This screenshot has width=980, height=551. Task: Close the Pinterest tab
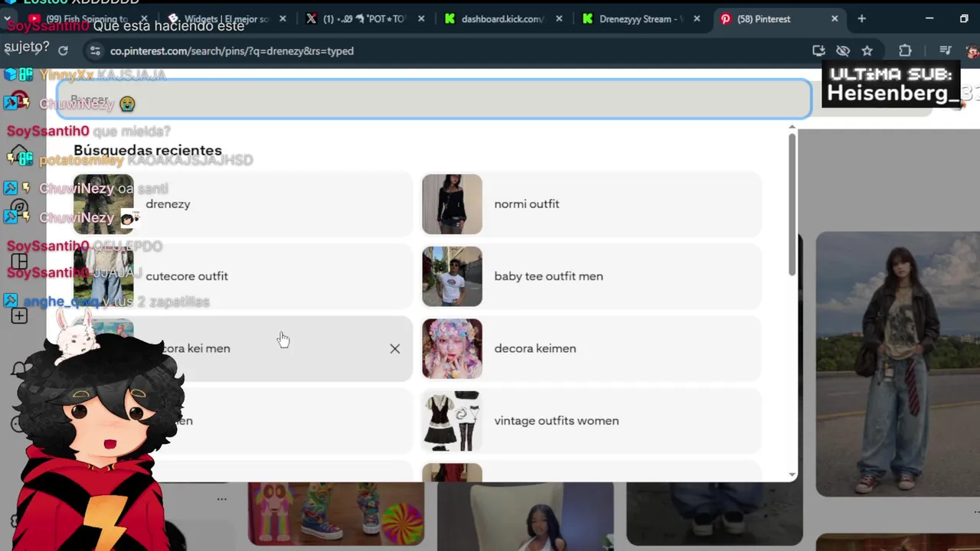click(835, 18)
